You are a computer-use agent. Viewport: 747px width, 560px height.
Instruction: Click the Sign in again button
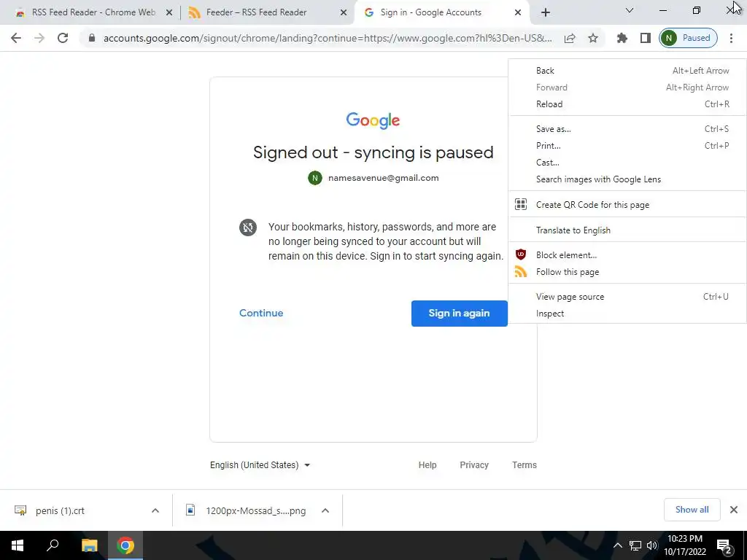(460, 314)
